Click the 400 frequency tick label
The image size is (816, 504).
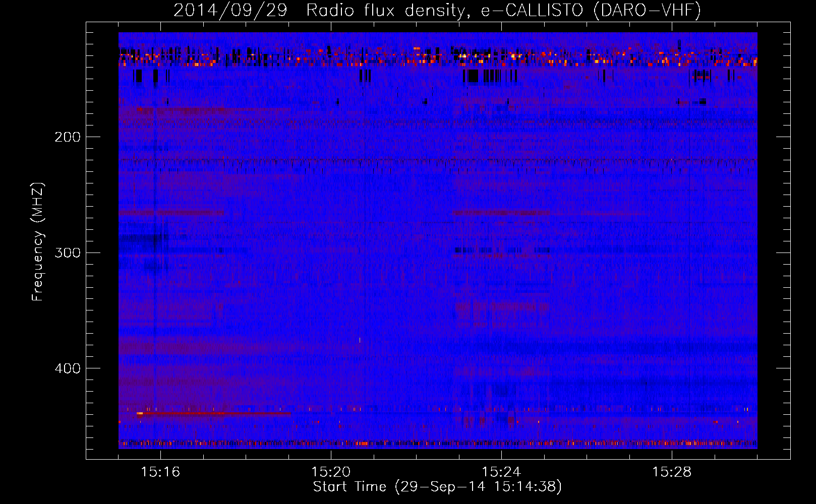68,368
